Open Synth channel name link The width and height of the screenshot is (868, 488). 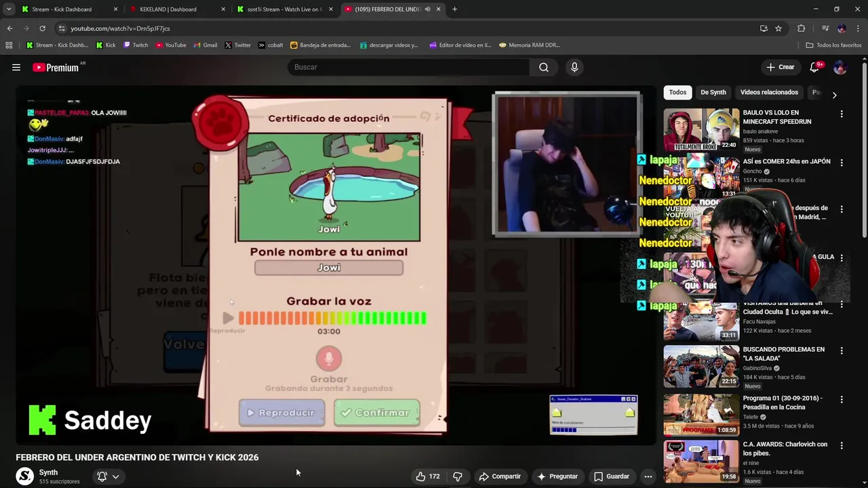tap(48, 472)
